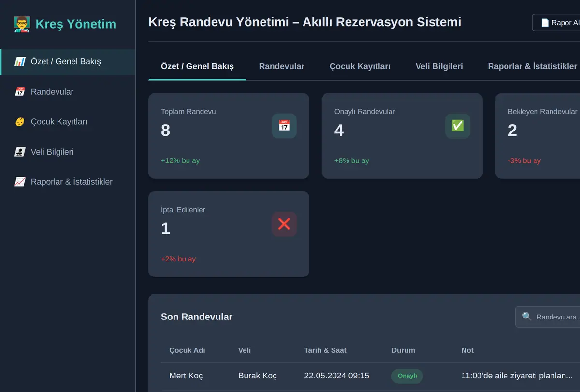580x392 pixels.
Task: Click the Durum column header
Action: [x=403, y=350]
